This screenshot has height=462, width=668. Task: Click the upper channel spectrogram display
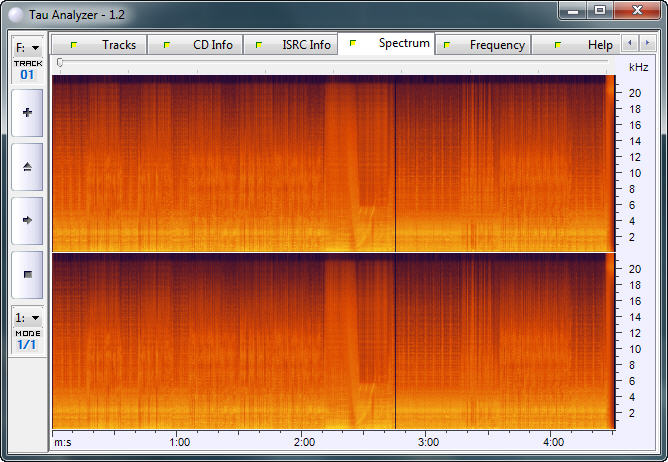point(329,164)
